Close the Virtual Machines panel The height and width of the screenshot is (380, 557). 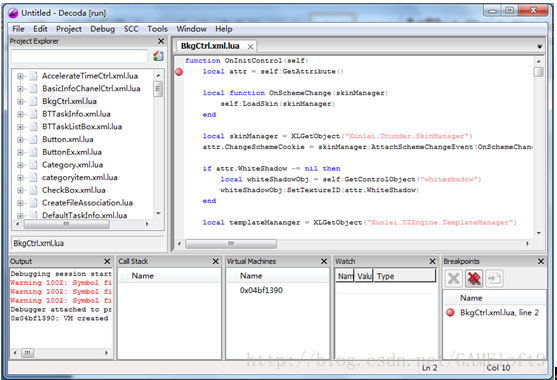(x=324, y=261)
